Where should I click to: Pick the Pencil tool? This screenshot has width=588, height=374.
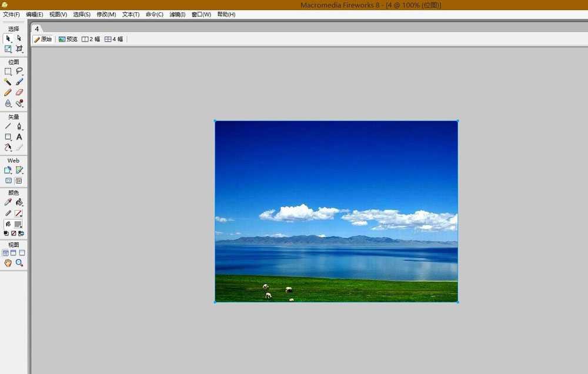[x=8, y=92]
